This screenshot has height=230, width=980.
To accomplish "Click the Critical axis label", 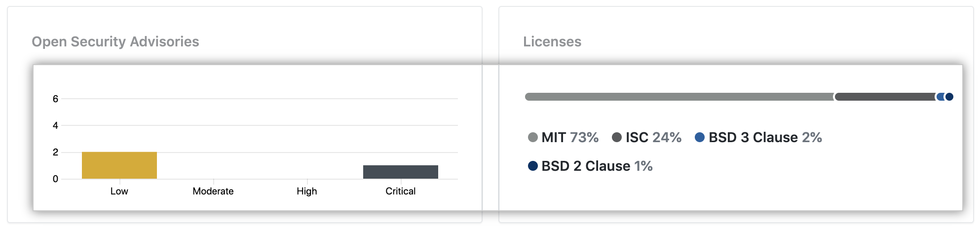I will (401, 192).
